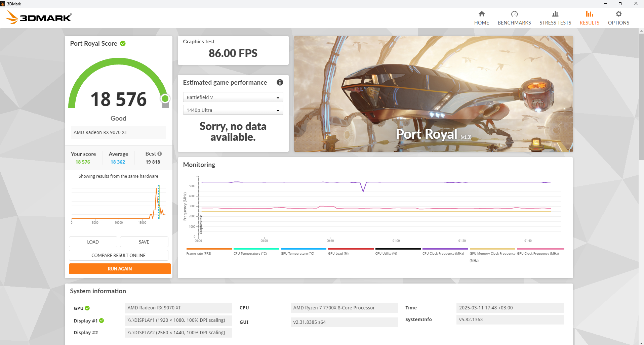Click the 86.00 FPS graphics test result
The image size is (644, 345).
tap(233, 53)
